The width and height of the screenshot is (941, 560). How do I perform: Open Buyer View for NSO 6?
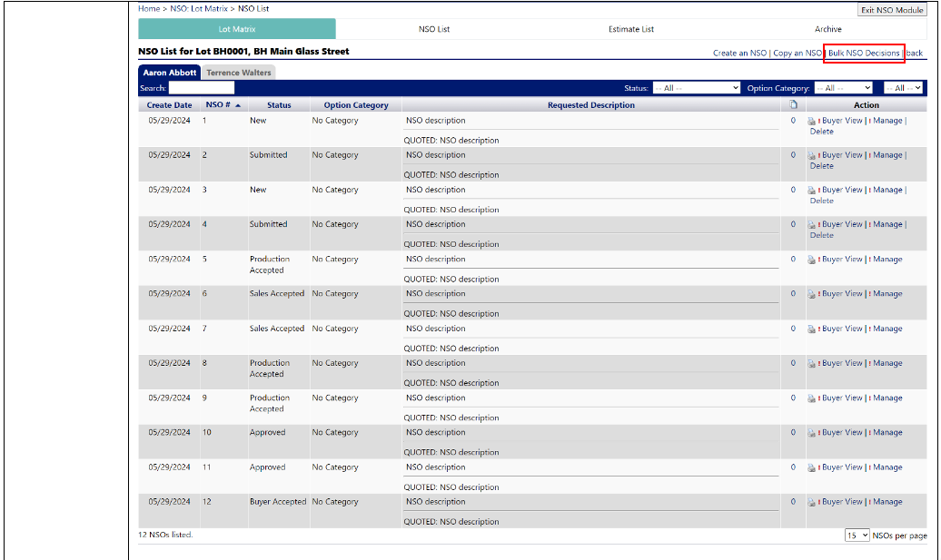[842, 294]
